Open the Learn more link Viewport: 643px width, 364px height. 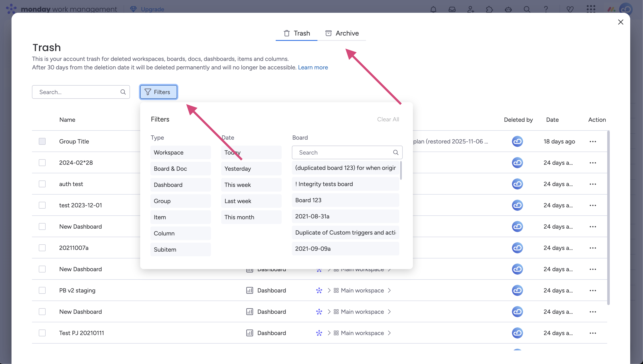tap(313, 67)
